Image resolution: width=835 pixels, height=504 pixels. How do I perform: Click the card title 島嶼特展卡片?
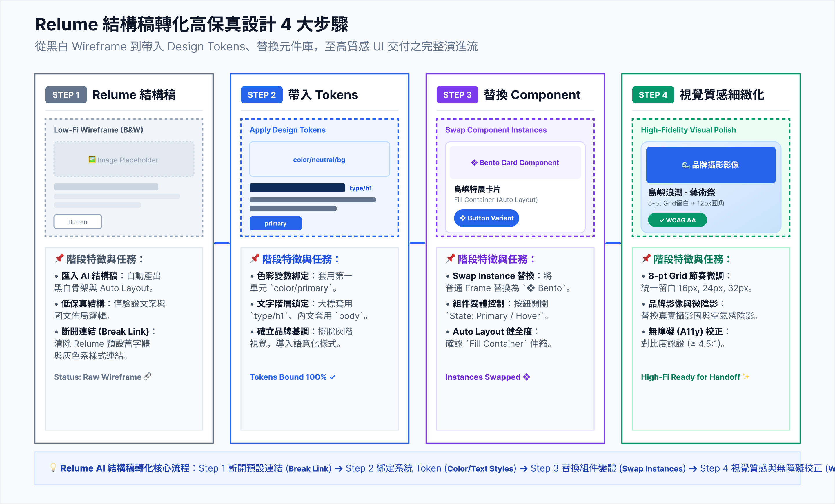click(477, 189)
